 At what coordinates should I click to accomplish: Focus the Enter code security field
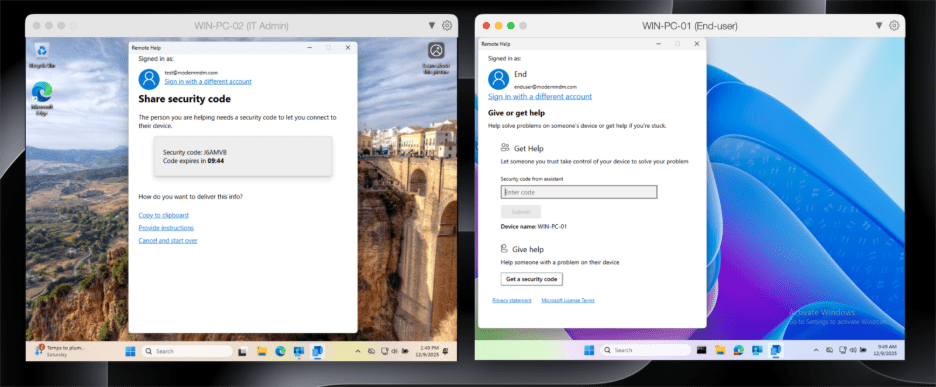[x=579, y=192]
